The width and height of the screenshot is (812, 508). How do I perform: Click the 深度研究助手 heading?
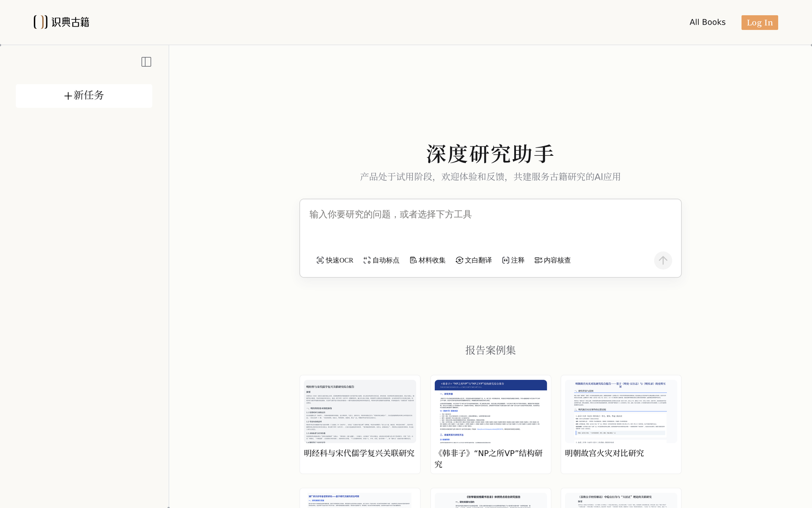490,154
